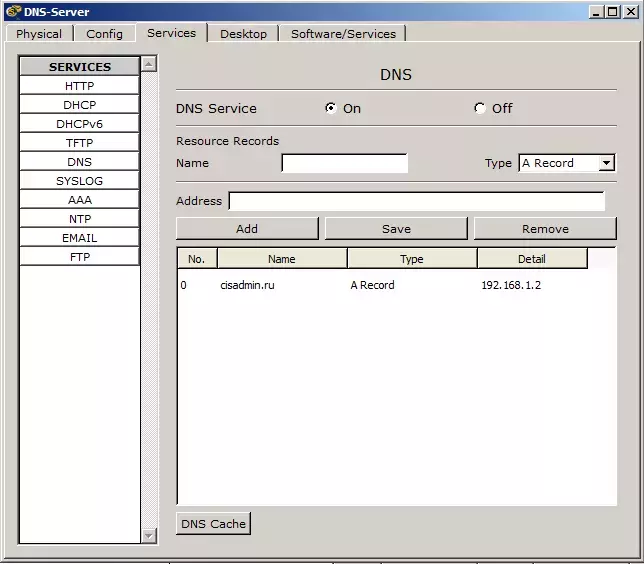Click the No. column header
Screen dimensions: 644x564
[197, 258]
